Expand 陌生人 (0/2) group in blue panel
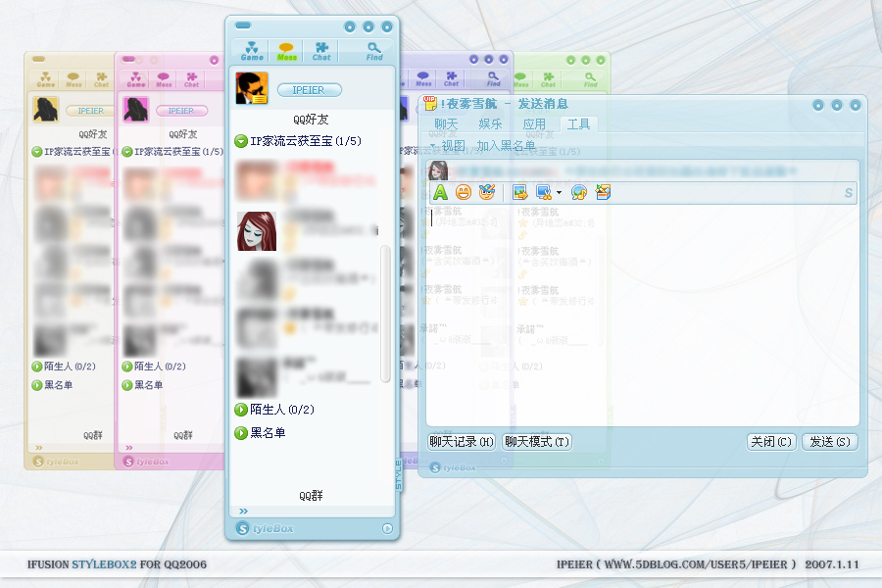The height and width of the screenshot is (588, 882). click(241, 410)
